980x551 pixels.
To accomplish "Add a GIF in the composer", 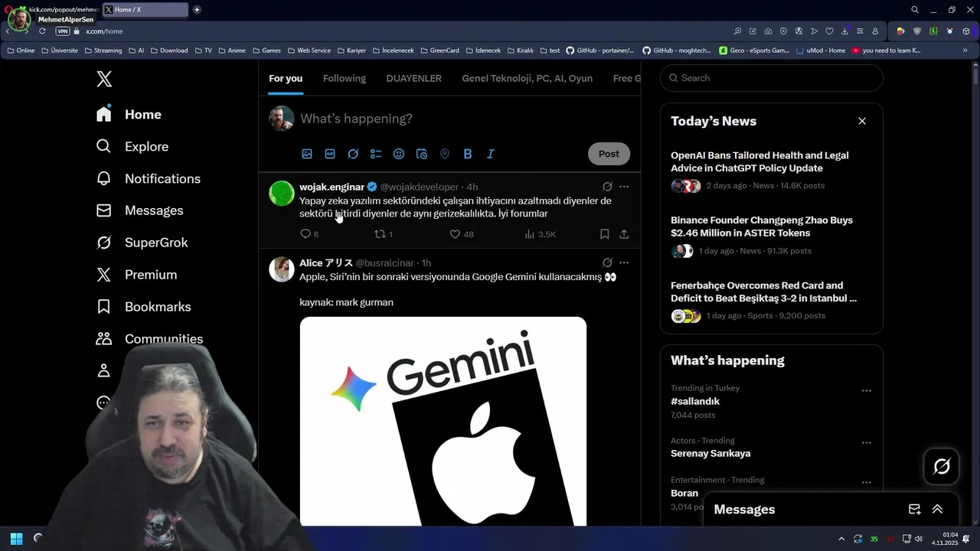I will coord(330,154).
